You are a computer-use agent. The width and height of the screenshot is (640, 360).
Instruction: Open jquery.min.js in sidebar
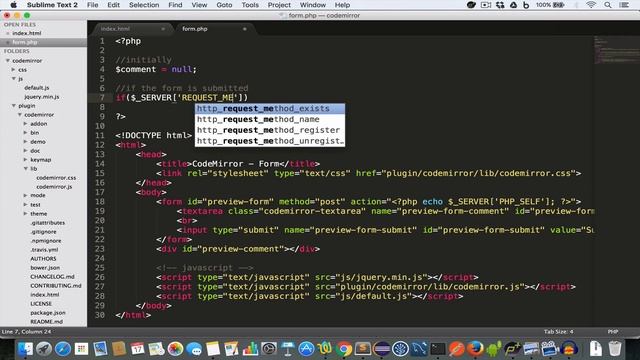(x=42, y=97)
